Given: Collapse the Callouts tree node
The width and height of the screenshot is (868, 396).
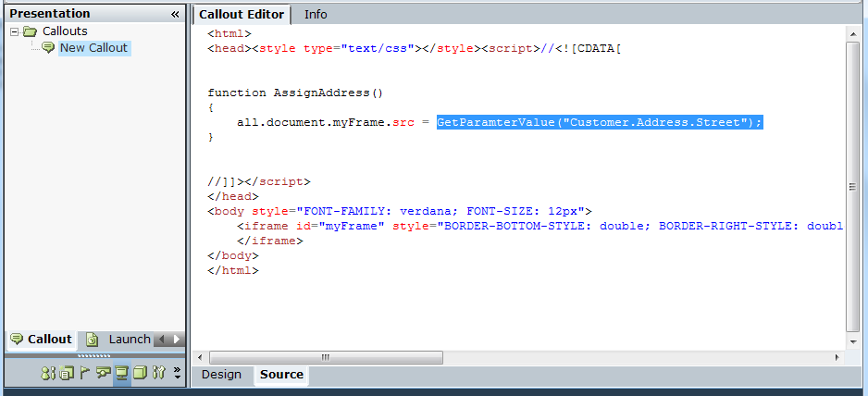Looking at the screenshot, I should pyautogui.click(x=15, y=31).
